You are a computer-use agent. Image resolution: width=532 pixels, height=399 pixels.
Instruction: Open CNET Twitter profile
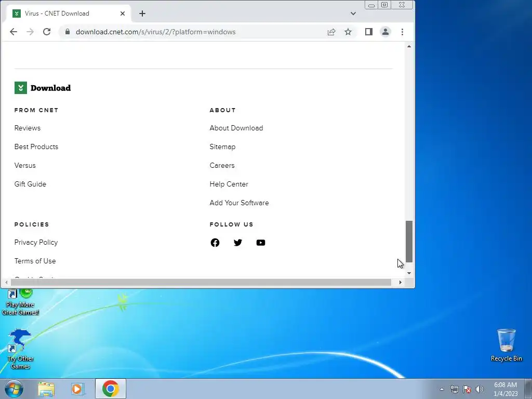pos(238,243)
